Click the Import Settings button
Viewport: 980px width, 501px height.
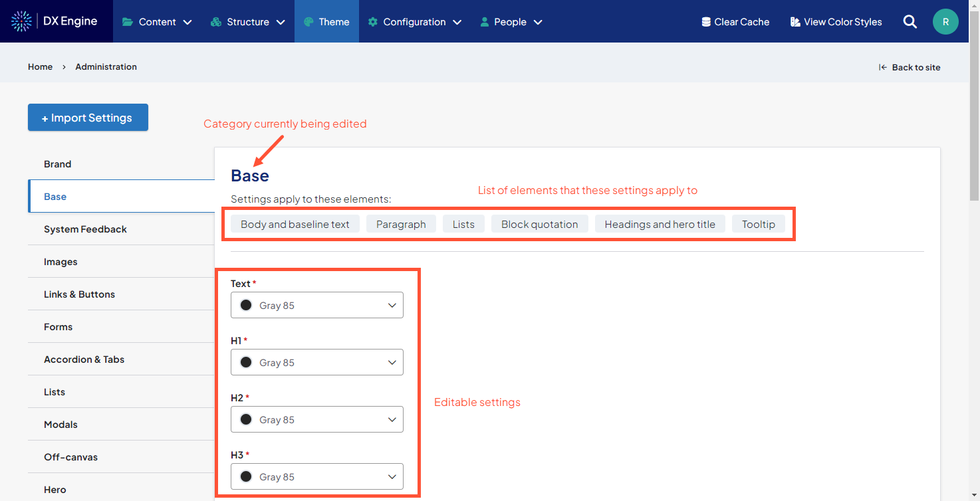[88, 118]
